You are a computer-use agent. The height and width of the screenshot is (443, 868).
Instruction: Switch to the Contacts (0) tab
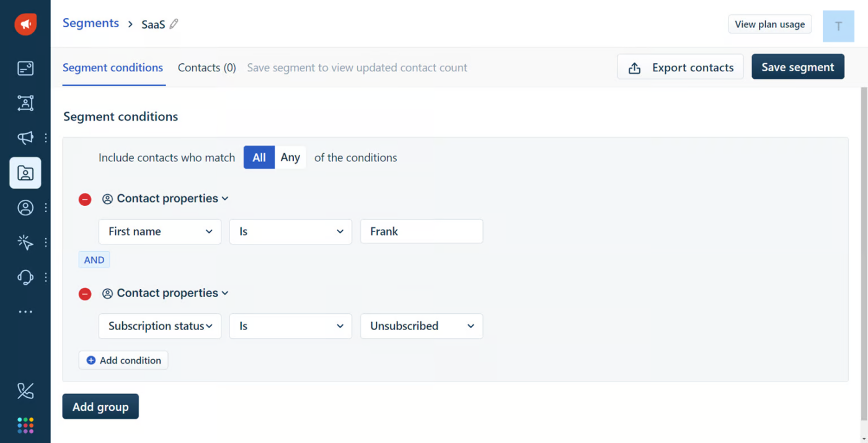pyautogui.click(x=206, y=68)
